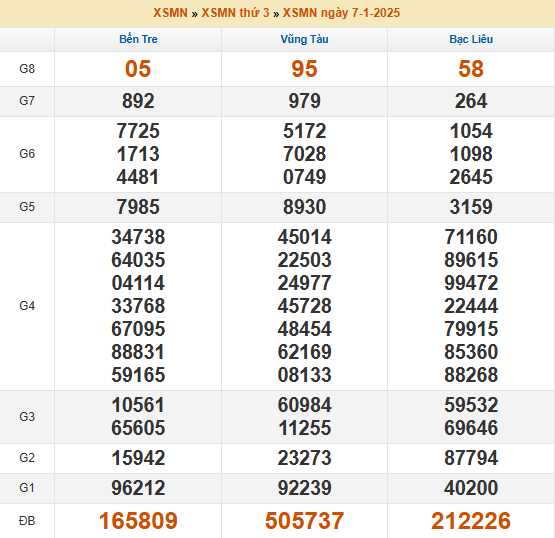Click G3 result 10561
This screenshot has height=538, width=555.
coord(138,405)
